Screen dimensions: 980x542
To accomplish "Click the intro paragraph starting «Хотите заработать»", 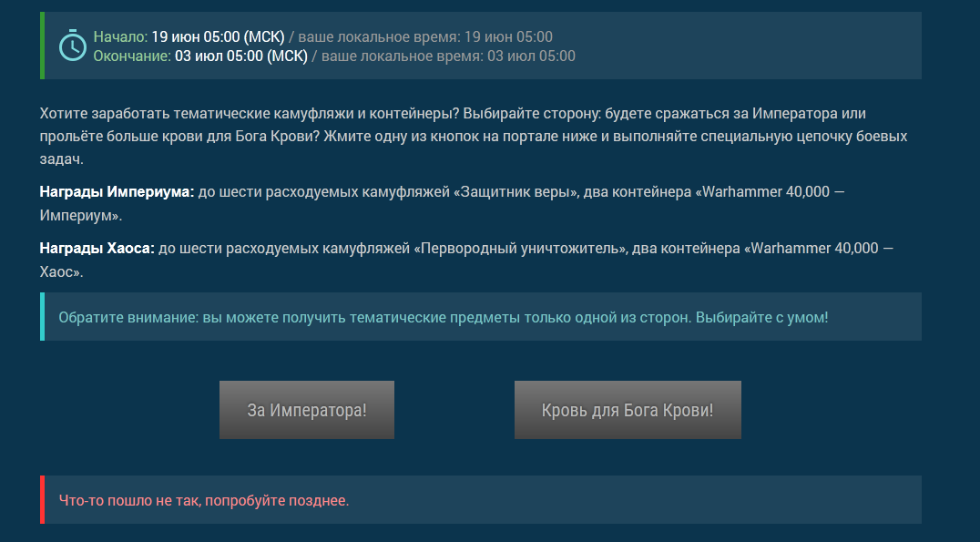I will [473, 137].
